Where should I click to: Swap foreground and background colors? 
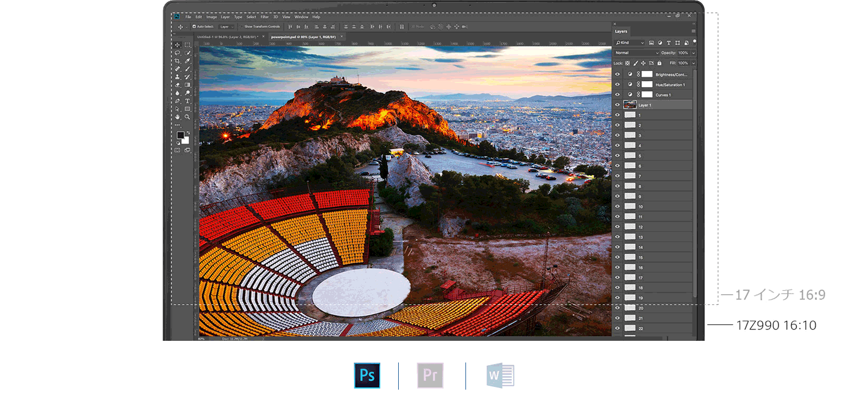click(x=188, y=132)
